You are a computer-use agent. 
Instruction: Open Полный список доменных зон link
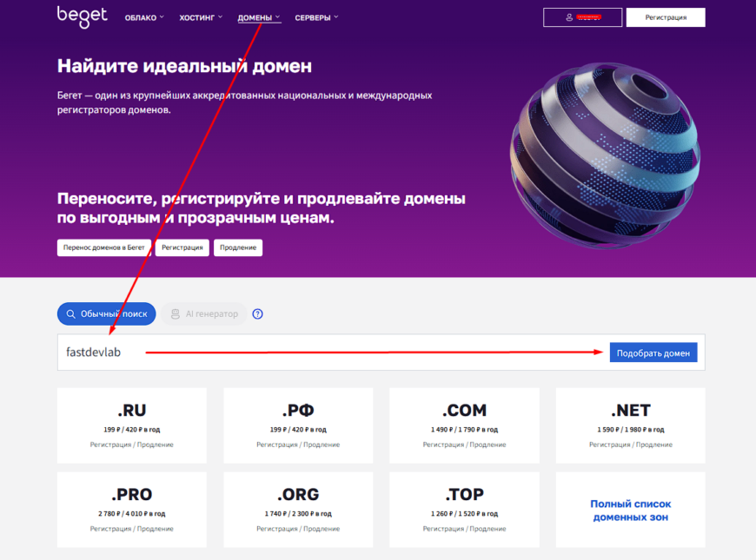tap(631, 511)
